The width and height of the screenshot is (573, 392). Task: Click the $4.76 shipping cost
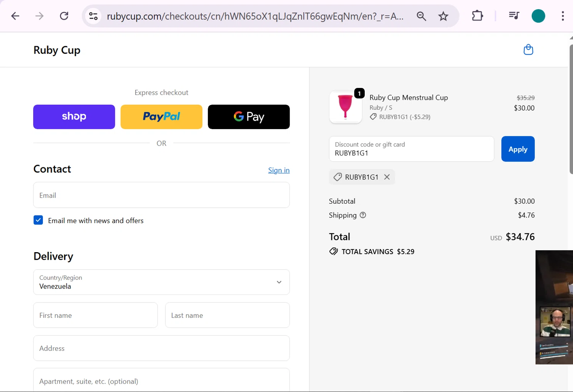click(x=526, y=215)
